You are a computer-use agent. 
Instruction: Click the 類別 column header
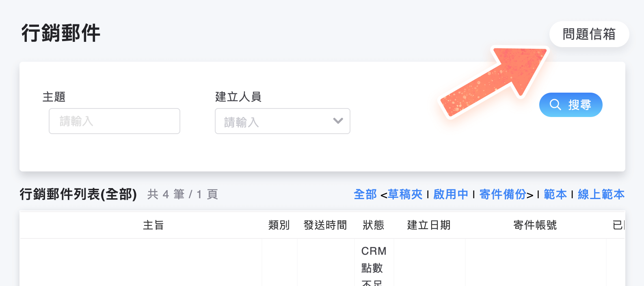[x=279, y=225]
